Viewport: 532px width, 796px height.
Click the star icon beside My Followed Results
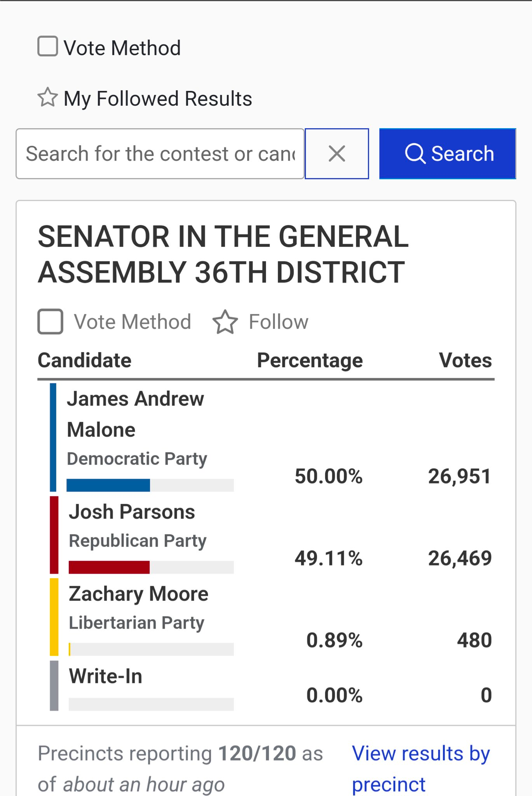(48, 97)
